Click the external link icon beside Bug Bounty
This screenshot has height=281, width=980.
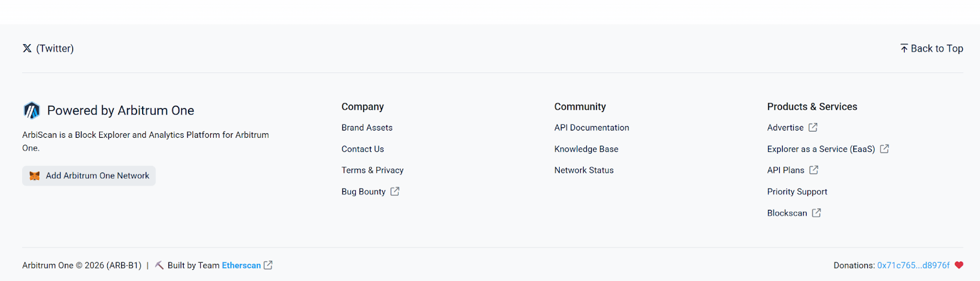click(395, 192)
